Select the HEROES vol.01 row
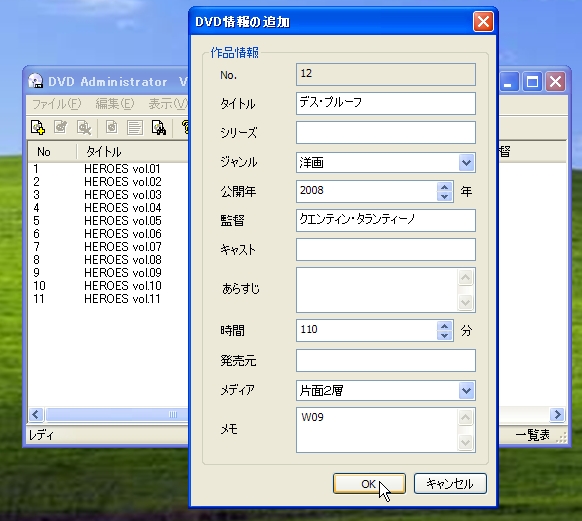The image size is (582, 521). (108, 169)
